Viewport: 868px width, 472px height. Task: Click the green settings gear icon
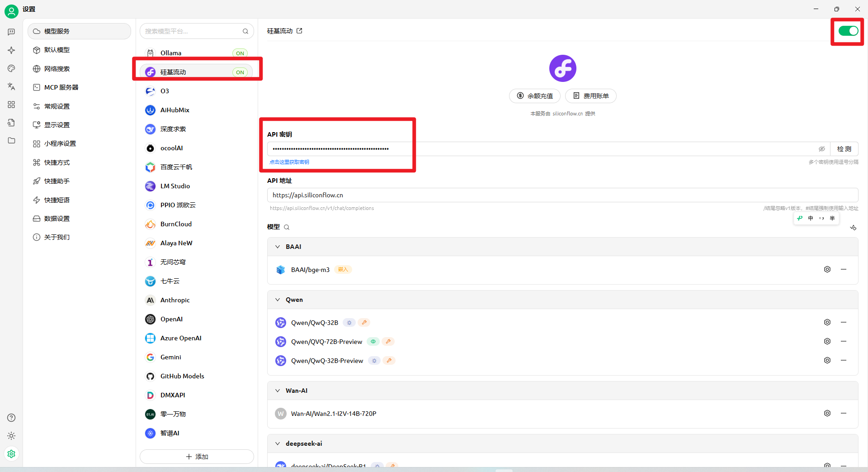pyautogui.click(x=11, y=453)
